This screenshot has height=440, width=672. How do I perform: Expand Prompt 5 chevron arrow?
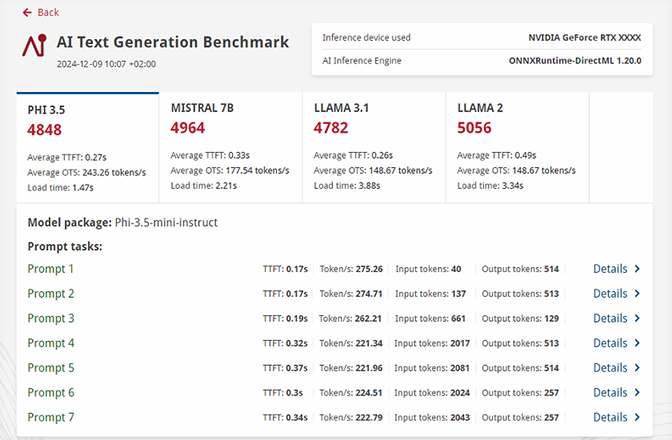point(637,368)
